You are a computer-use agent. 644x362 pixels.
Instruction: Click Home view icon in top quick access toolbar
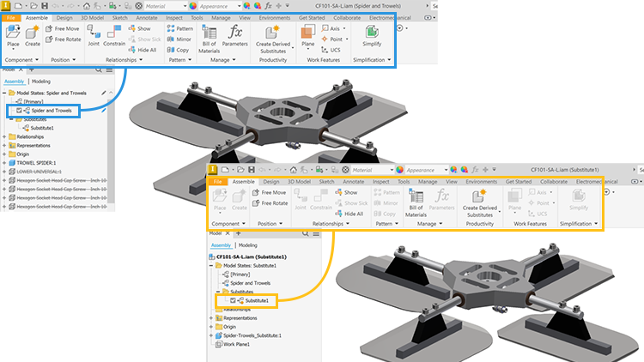pos(86,6)
